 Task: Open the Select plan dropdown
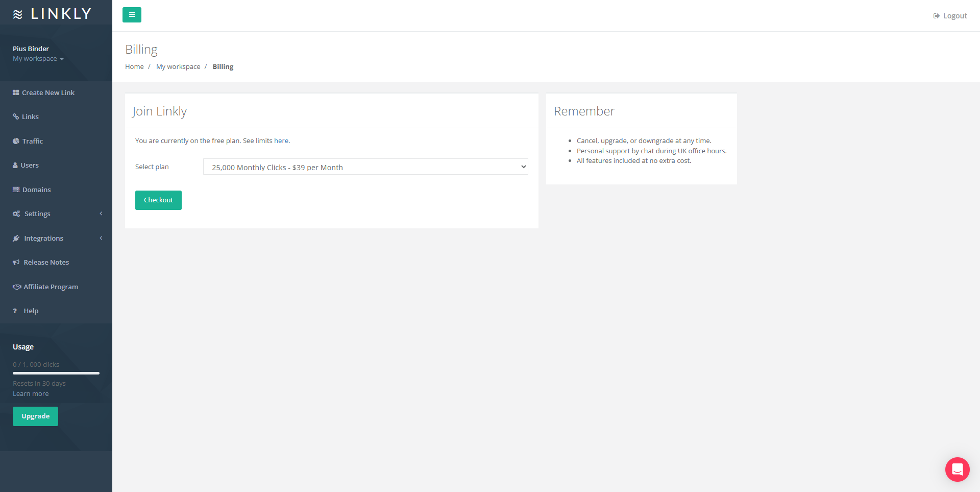[x=365, y=167]
